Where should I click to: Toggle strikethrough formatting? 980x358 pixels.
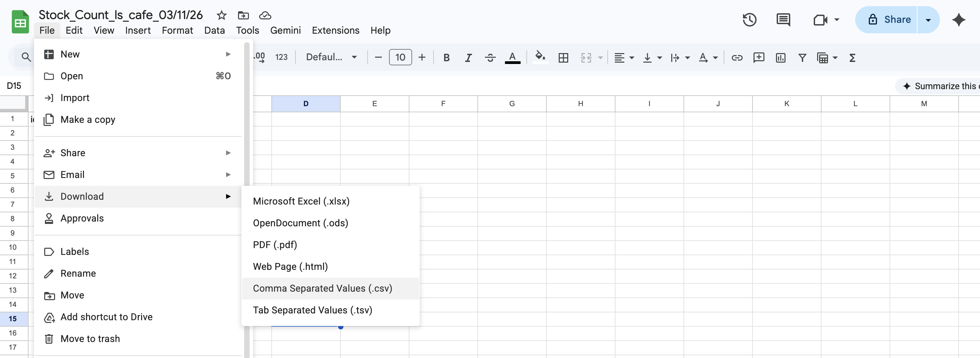point(490,58)
